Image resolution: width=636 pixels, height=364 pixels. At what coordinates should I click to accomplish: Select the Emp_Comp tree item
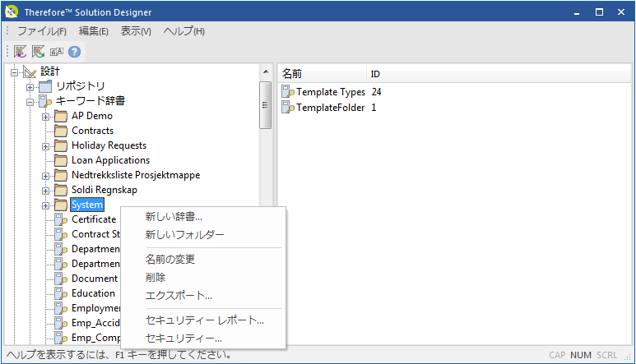95,338
